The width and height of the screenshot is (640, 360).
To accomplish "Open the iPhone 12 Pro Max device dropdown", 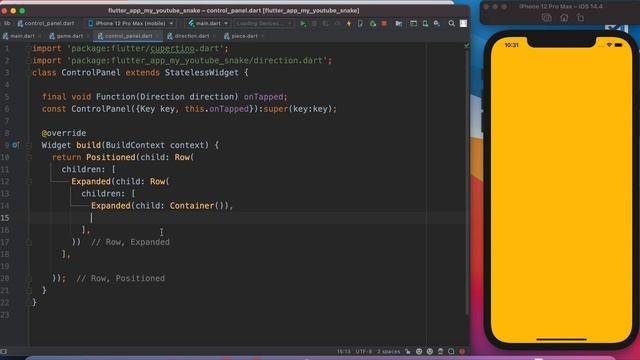I will coord(131,24).
